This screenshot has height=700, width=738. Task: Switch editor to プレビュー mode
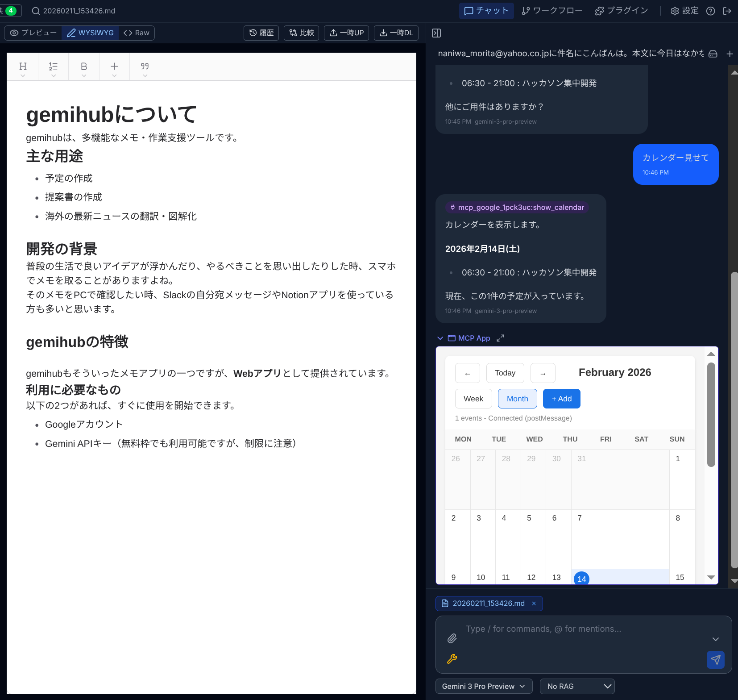point(33,33)
